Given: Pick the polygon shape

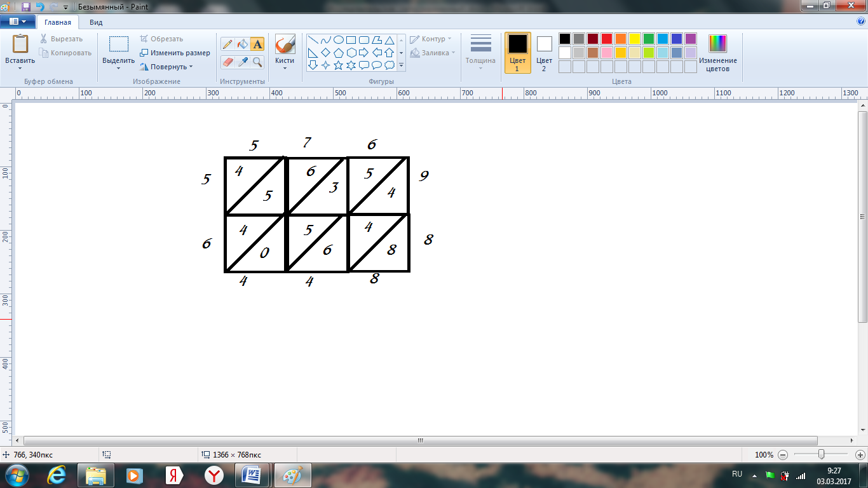Looking at the screenshot, I should (377, 39).
